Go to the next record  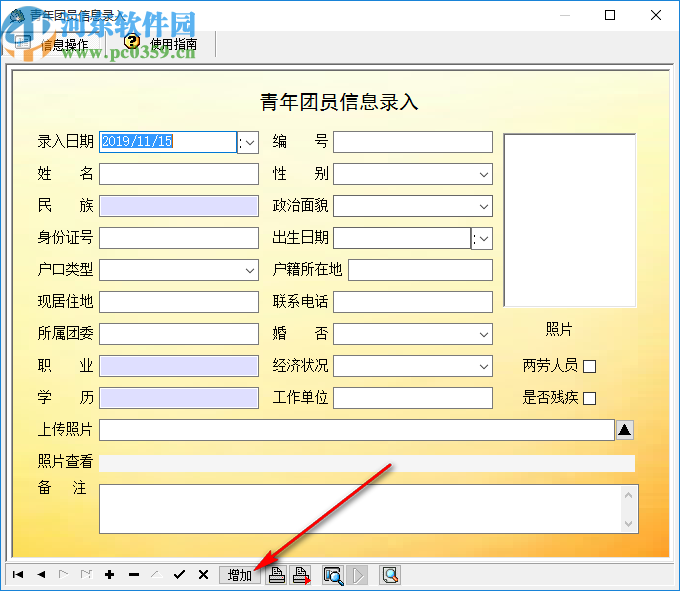pyautogui.click(x=64, y=575)
